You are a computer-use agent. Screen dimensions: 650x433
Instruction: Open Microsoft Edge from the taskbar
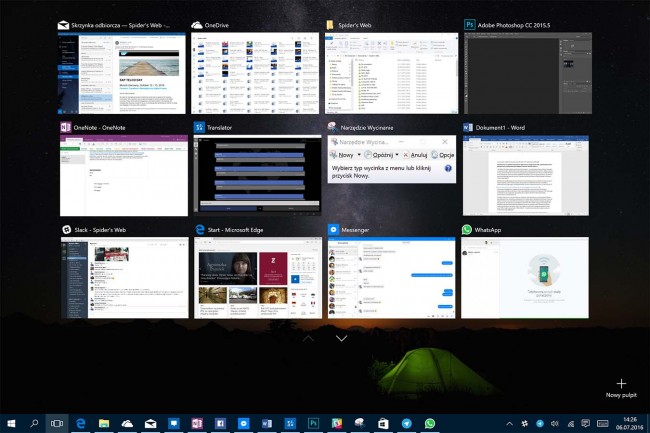[80, 423]
